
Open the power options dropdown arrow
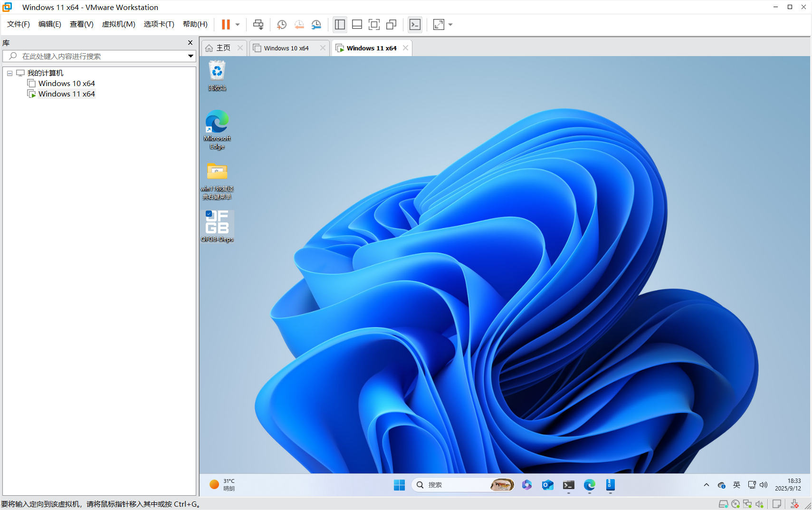[x=238, y=24]
